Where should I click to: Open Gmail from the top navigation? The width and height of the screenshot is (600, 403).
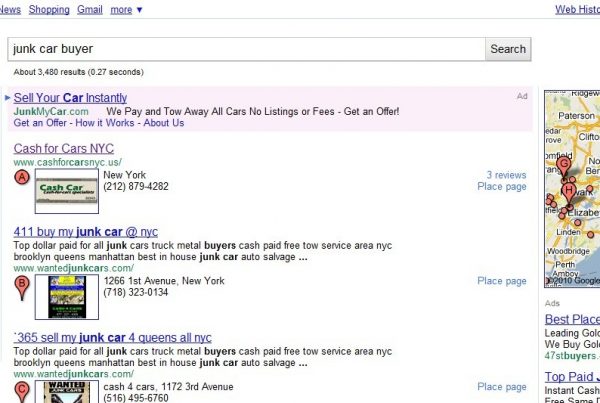[90, 10]
